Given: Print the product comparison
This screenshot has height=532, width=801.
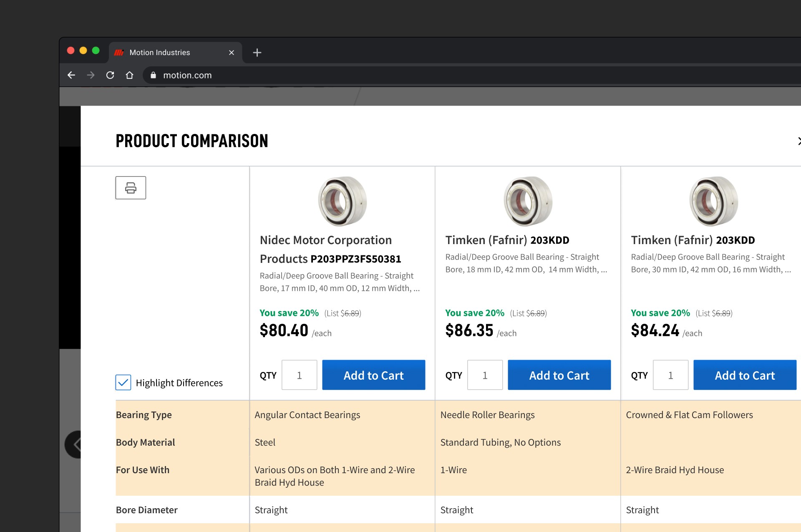Looking at the screenshot, I should coord(131,188).
